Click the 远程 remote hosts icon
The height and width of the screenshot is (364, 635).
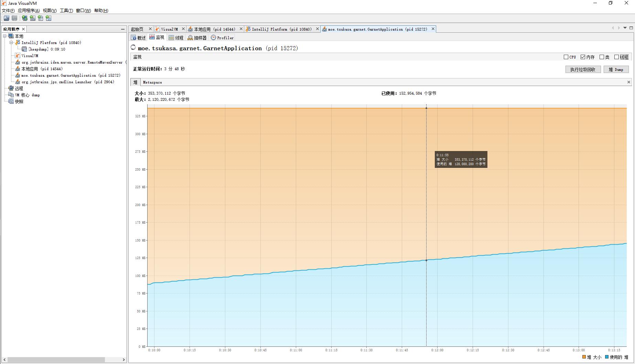pyautogui.click(x=11, y=88)
